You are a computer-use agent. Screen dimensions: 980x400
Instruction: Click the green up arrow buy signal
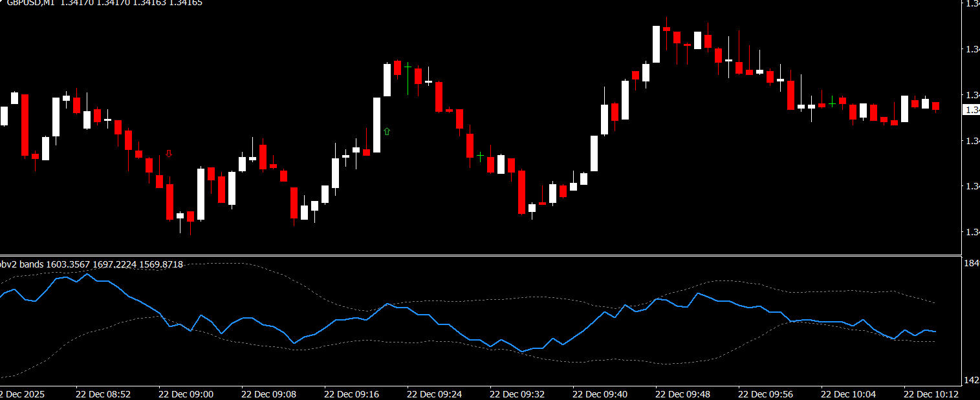(387, 132)
